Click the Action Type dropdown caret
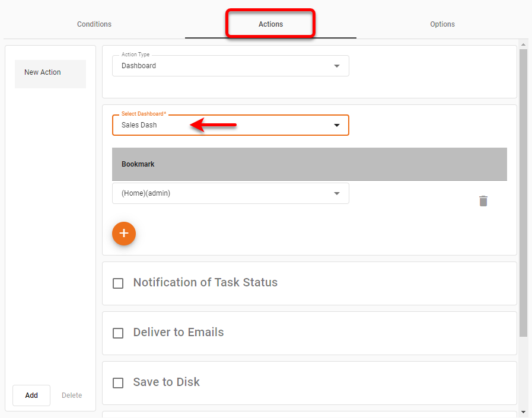The width and height of the screenshot is (532, 418). (x=337, y=66)
